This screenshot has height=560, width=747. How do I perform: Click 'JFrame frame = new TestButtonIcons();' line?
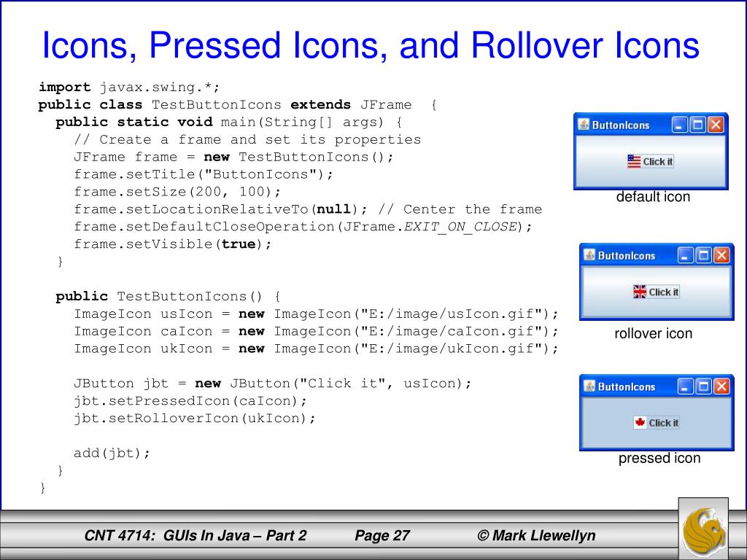pyautogui.click(x=233, y=157)
